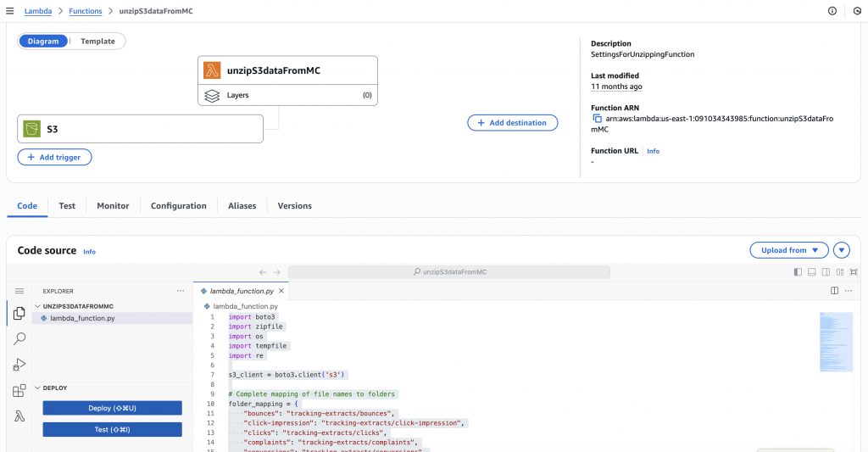Open the Extensions view icon
Viewport: 868px width, 452px height.
pos(19,390)
